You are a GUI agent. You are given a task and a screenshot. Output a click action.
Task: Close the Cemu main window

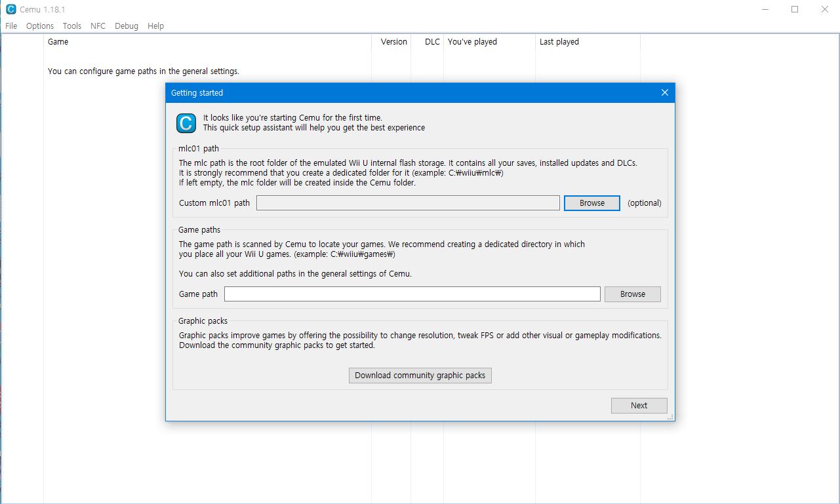click(825, 9)
